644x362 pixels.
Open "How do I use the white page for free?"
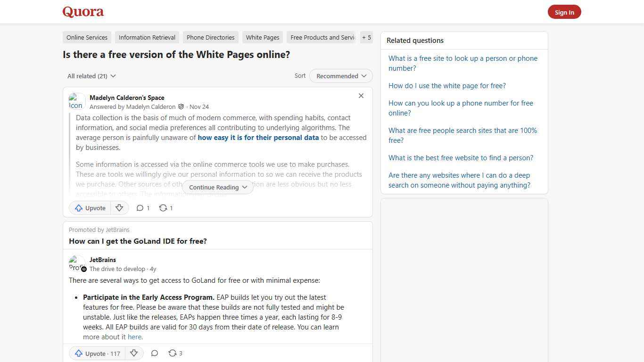[x=447, y=85]
